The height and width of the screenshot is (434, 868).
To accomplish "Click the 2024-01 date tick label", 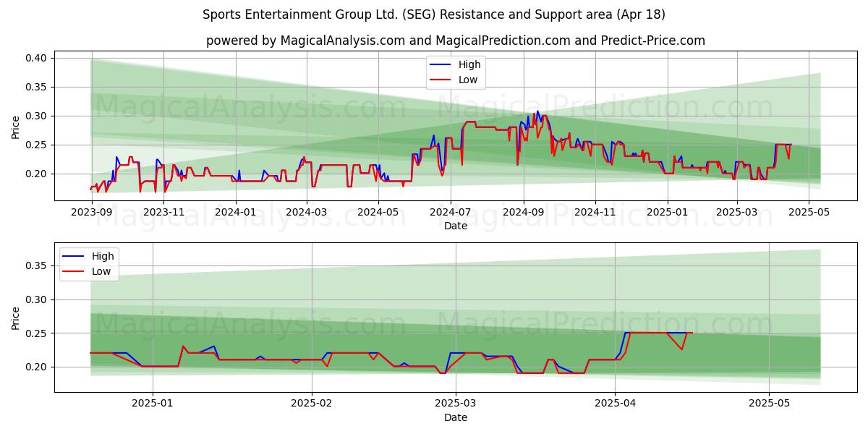I will (235, 212).
